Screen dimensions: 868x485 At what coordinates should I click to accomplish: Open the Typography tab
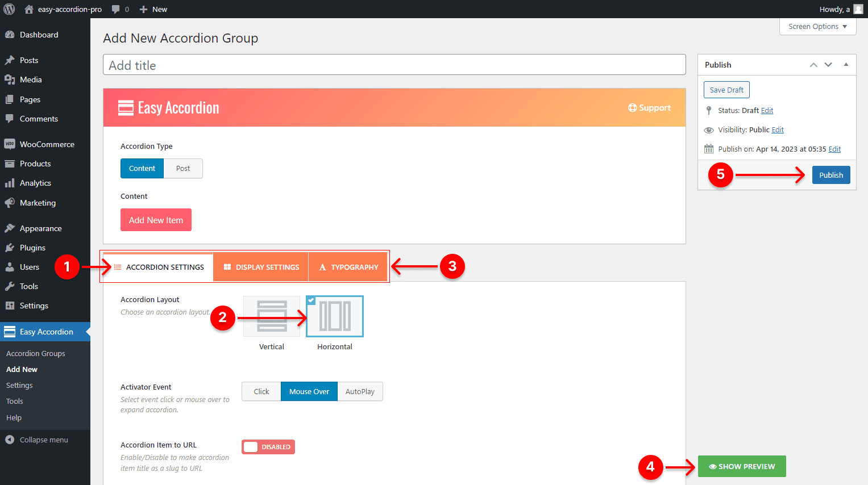pos(348,267)
